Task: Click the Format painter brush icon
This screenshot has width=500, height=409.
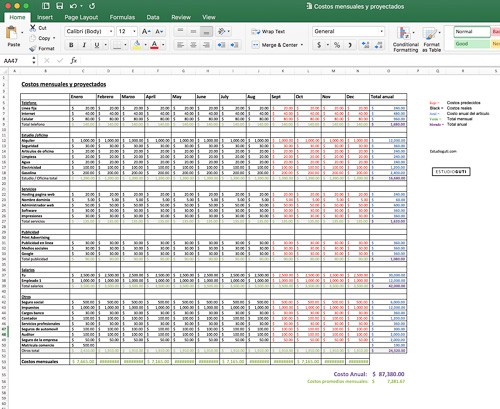Action: (x=33, y=49)
